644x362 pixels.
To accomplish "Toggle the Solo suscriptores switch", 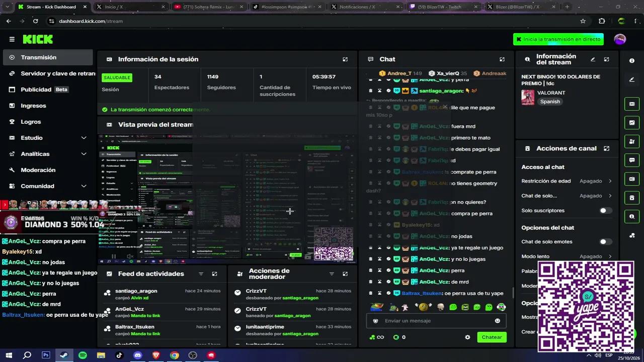I will coord(606,211).
